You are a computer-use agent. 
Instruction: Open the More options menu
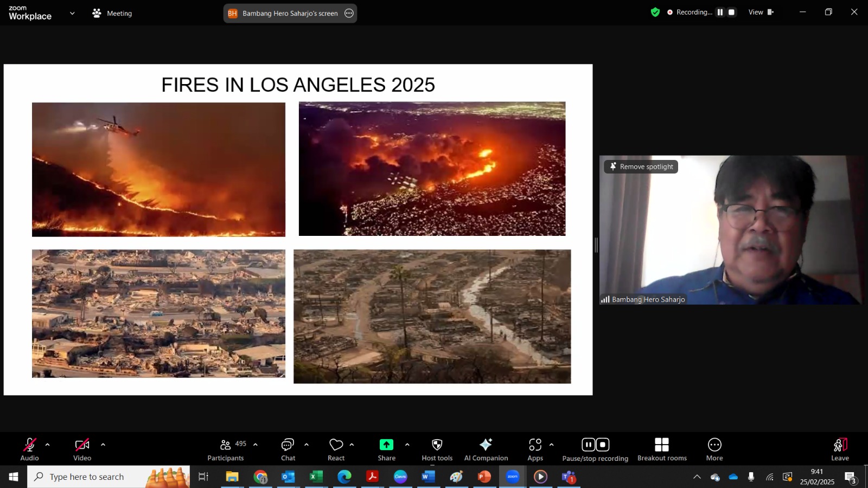click(x=714, y=450)
